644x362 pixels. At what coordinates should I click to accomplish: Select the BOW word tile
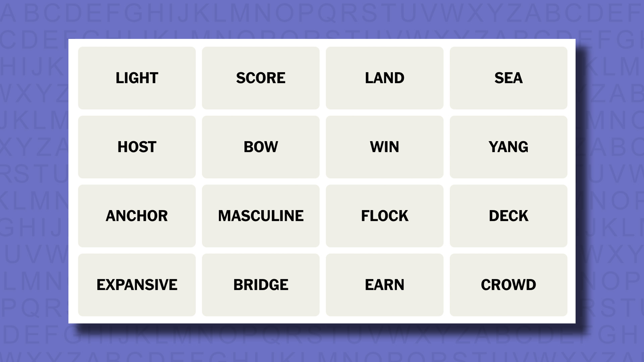tap(261, 146)
